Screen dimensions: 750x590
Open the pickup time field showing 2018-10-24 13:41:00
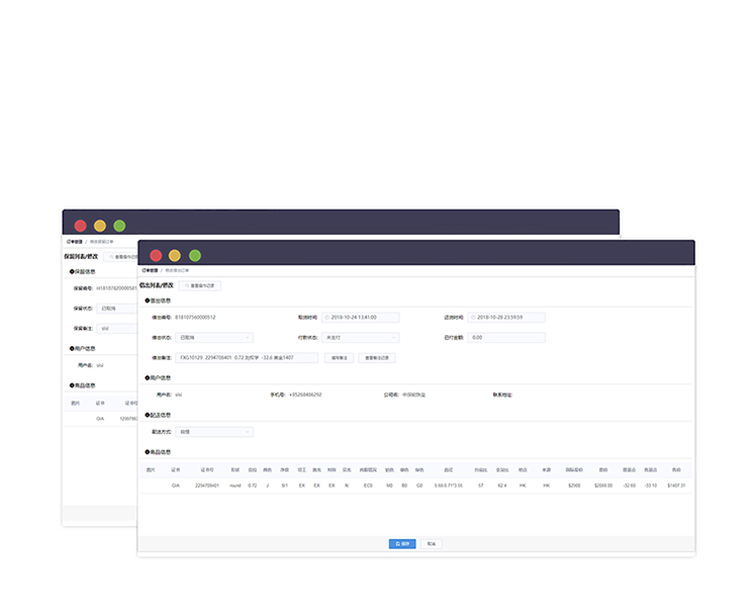pos(360,317)
